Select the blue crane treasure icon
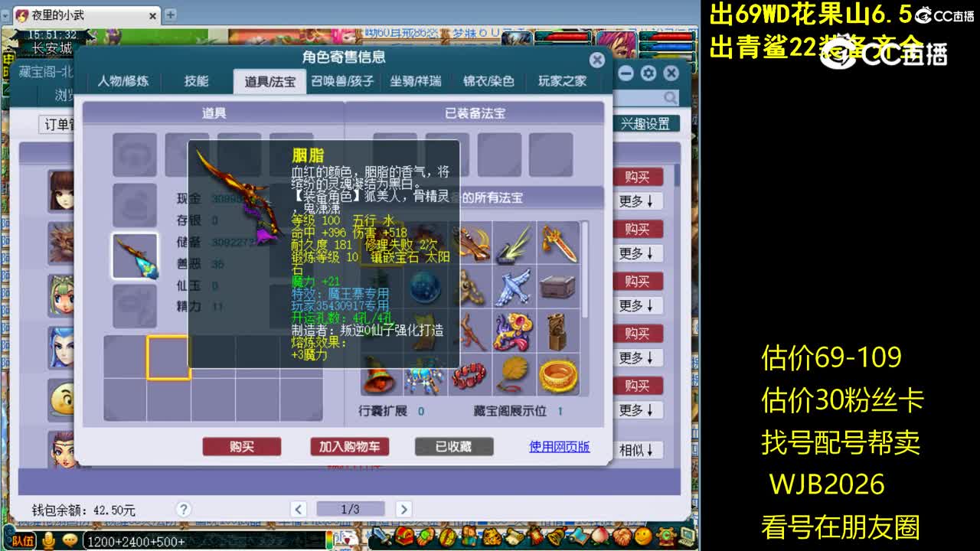This screenshot has height=551, width=980. tap(514, 287)
